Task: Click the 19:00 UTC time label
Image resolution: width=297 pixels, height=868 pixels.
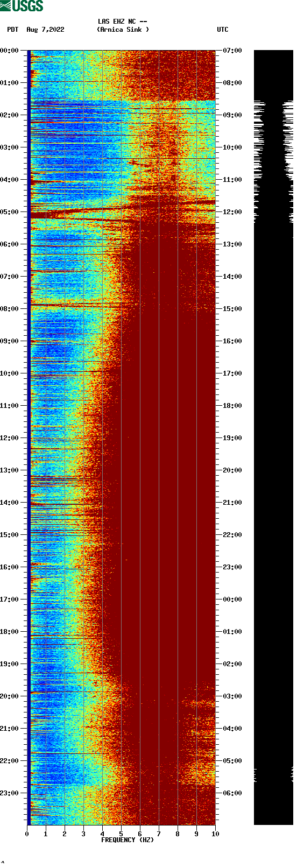Action: click(232, 438)
